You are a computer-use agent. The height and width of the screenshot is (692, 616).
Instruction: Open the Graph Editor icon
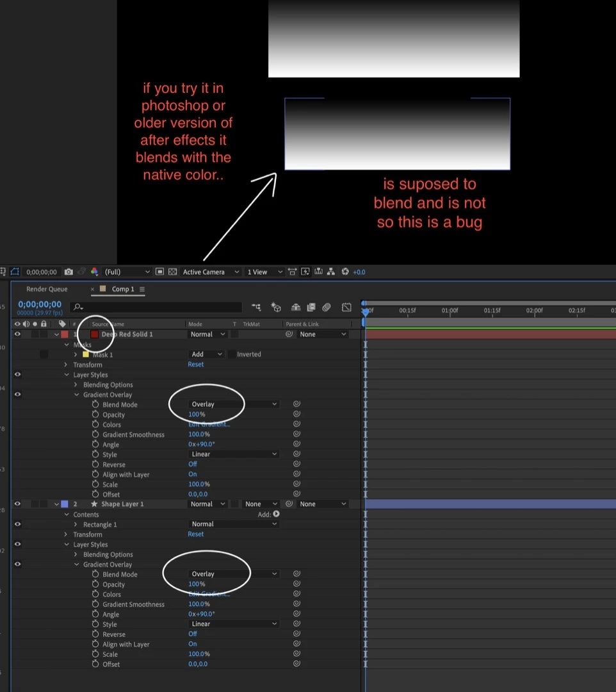click(x=346, y=307)
